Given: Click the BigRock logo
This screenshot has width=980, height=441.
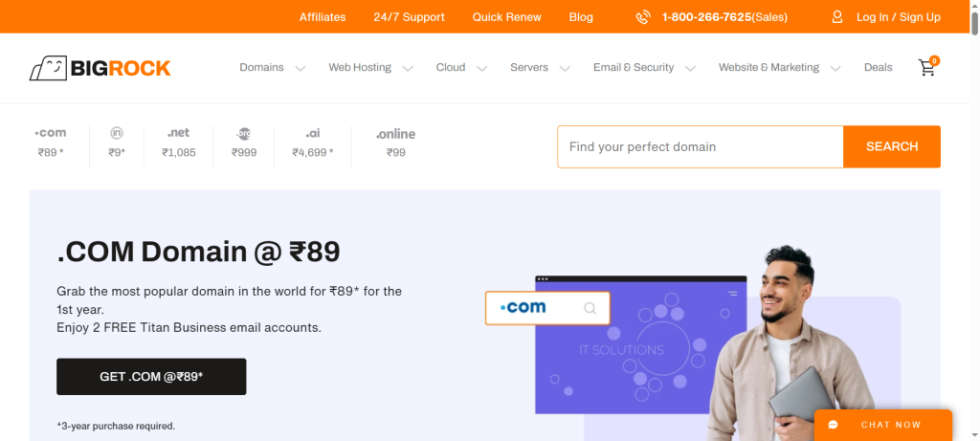Looking at the screenshot, I should [100, 68].
